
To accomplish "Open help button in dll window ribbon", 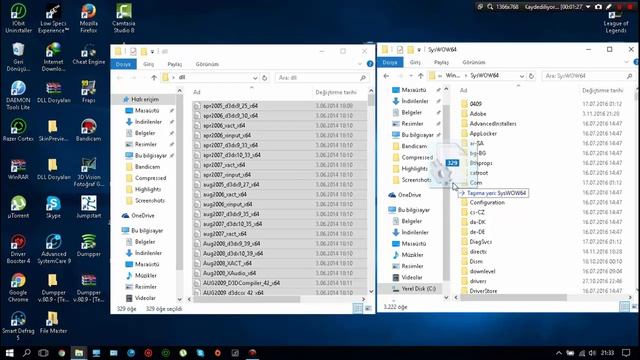I will (x=370, y=64).
